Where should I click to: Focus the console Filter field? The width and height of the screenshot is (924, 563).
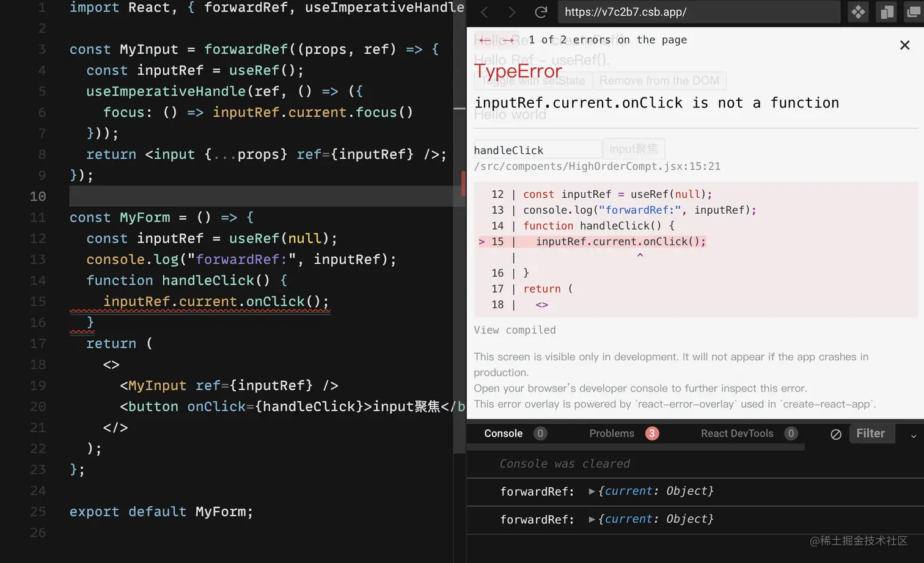coord(872,434)
